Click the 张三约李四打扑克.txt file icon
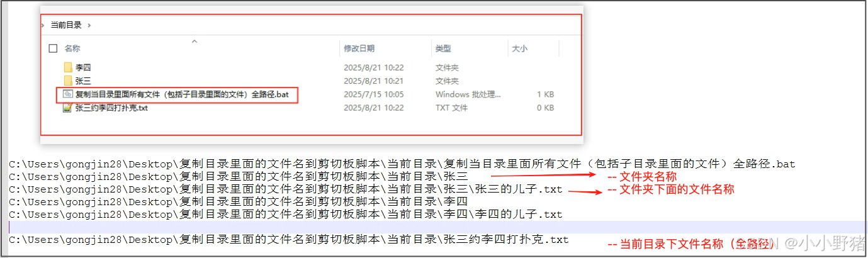 (68, 108)
